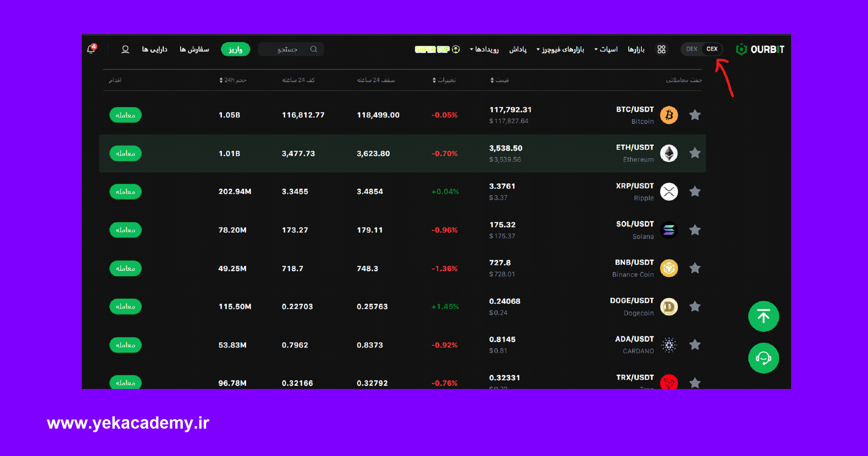The width and height of the screenshot is (868, 456).
Task: Click the trade button for BTC/USDT
Action: (x=125, y=115)
